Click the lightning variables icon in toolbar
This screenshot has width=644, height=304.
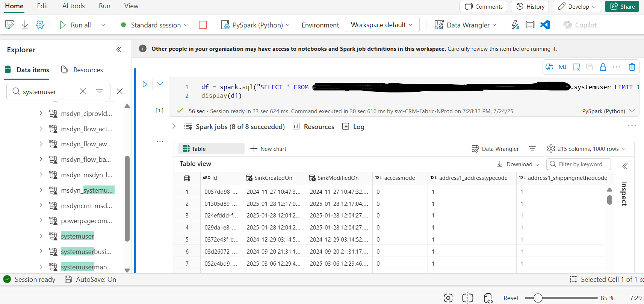[x=516, y=25]
